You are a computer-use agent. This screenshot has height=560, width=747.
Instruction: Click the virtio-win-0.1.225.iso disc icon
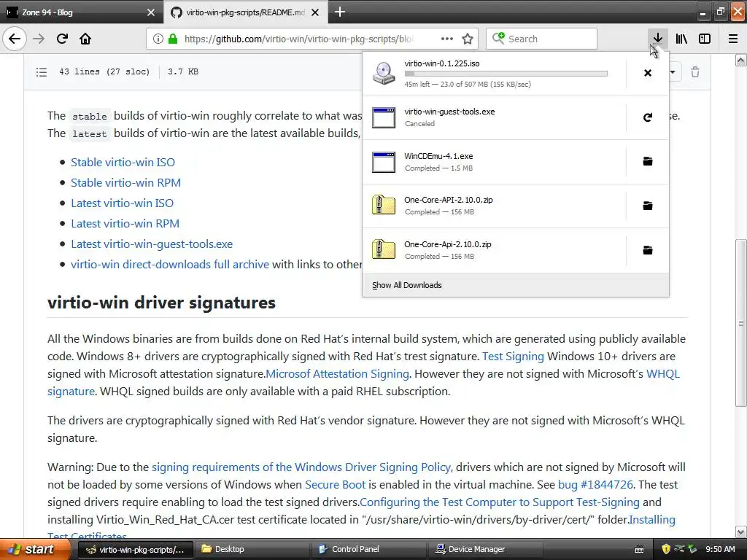(384, 74)
